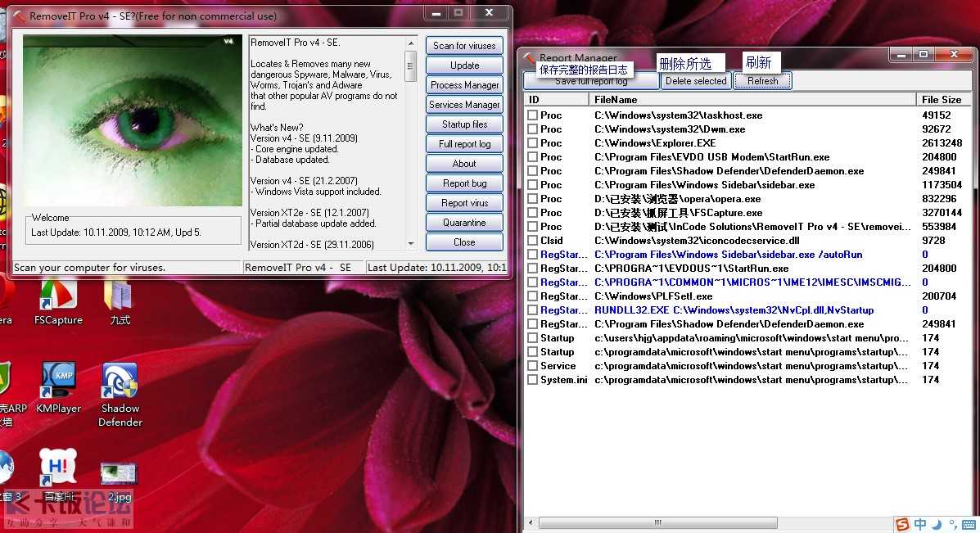Open the About dialog

464,164
